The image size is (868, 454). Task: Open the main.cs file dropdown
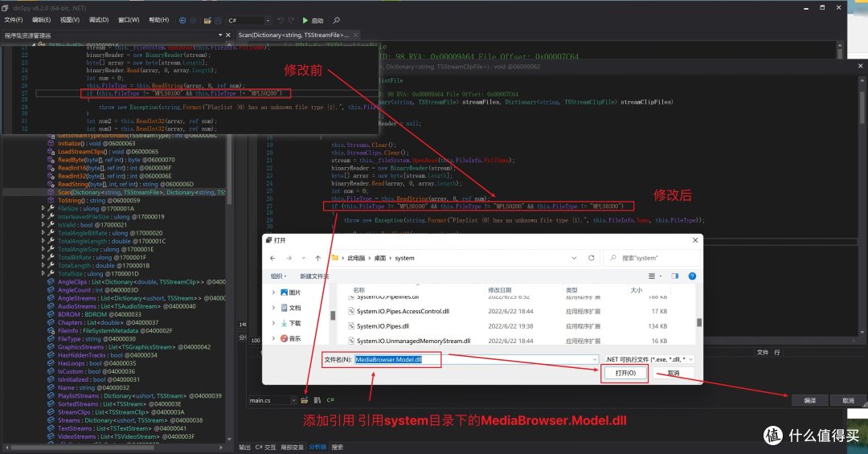[293, 399]
